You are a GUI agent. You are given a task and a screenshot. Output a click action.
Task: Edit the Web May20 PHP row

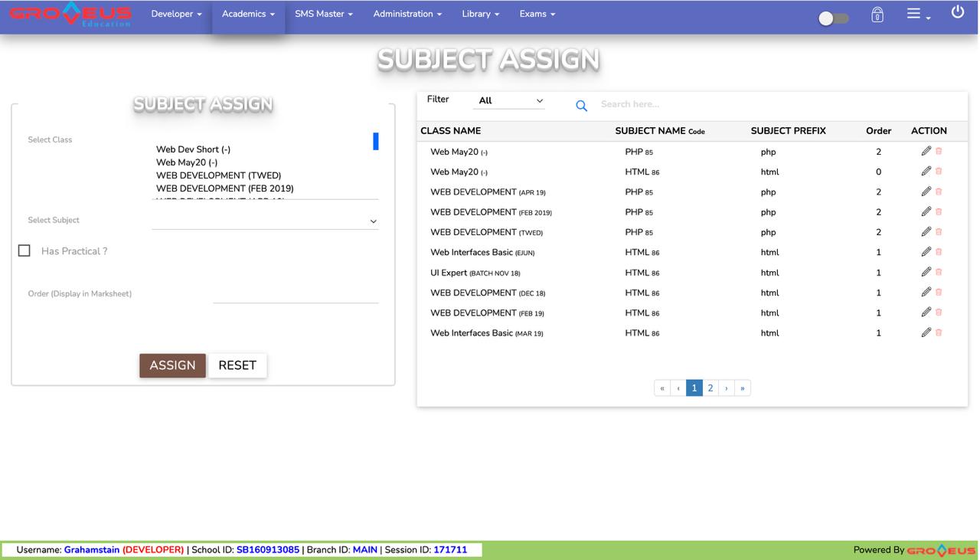click(x=926, y=152)
